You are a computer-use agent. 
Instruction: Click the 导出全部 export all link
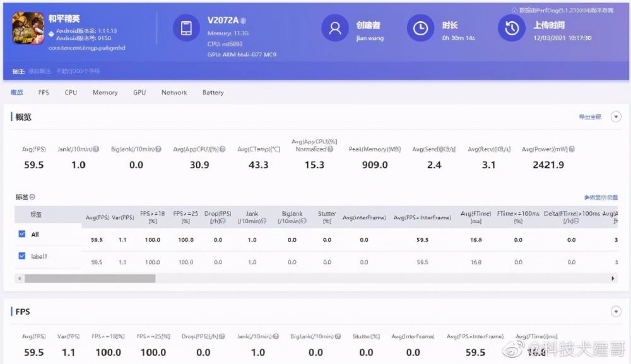590,117
